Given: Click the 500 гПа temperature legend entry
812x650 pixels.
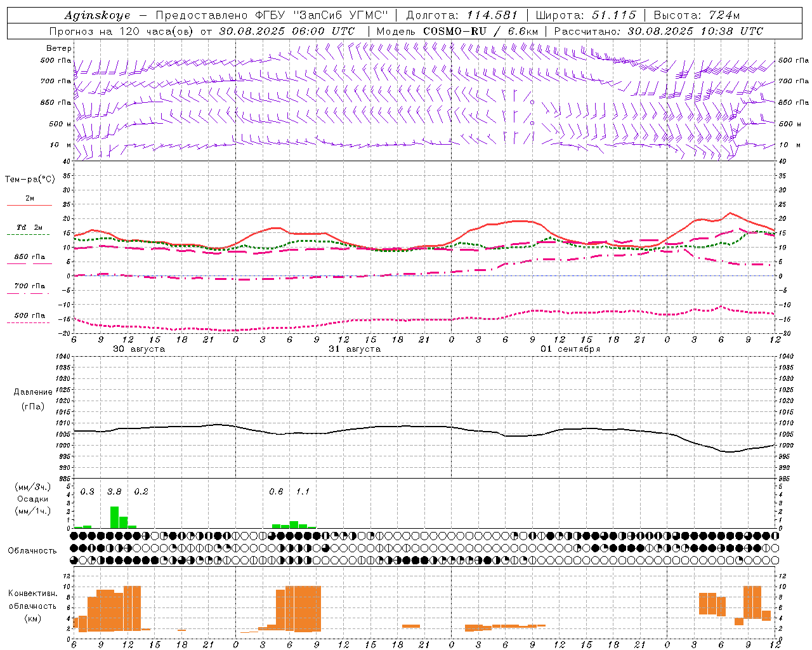Looking at the screenshot, I should click(30, 315).
